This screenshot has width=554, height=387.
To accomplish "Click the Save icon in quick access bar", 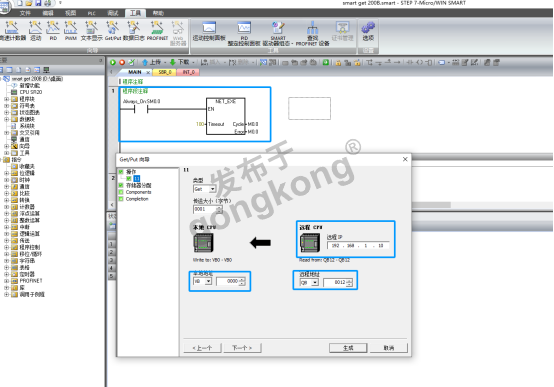I will (38, 3).
